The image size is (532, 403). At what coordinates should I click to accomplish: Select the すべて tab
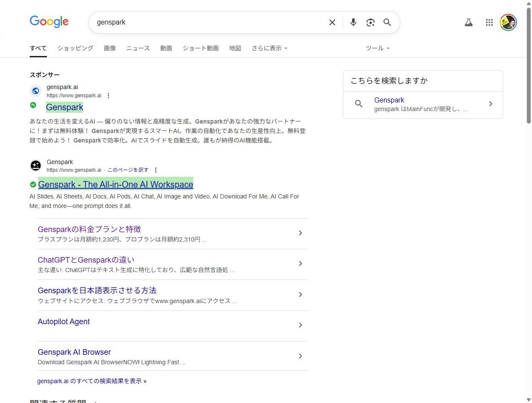(x=38, y=48)
